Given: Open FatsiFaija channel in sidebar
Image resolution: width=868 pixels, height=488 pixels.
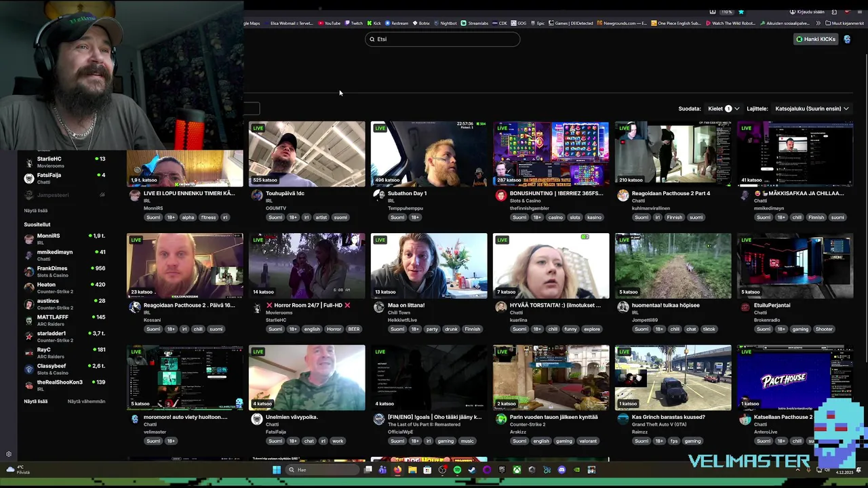Looking at the screenshot, I should pos(63,178).
